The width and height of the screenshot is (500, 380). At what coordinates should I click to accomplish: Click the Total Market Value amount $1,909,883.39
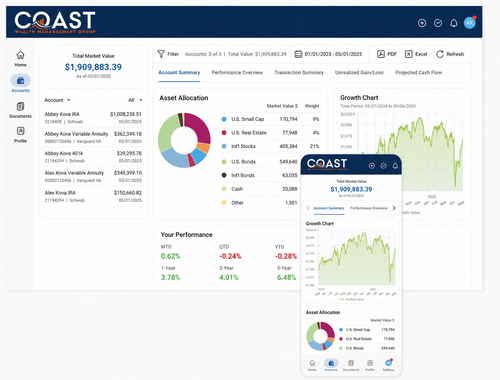tap(93, 67)
